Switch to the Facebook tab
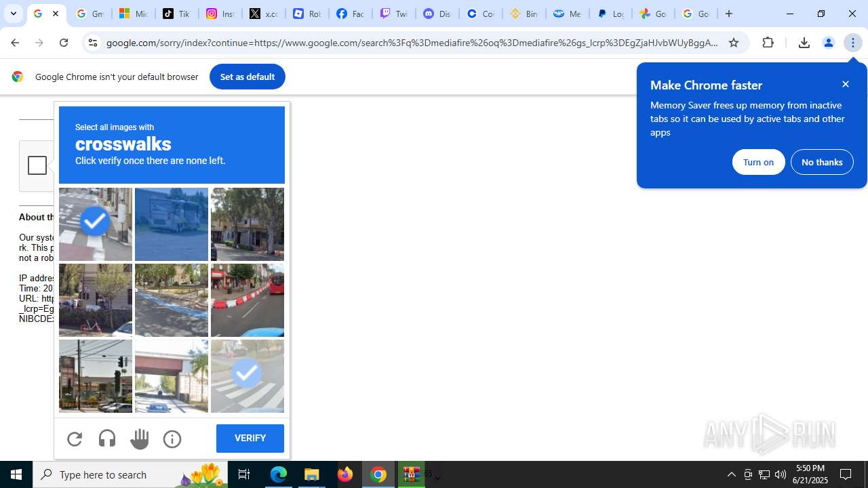The height and width of the screenshot is (488, 868). point(350,14)
